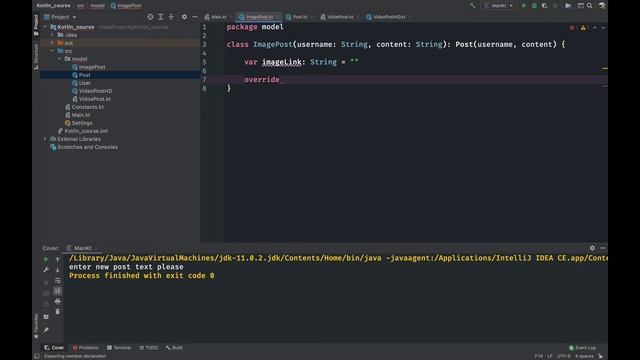
Task: Run MainKt with the green play icon
Action: [x=524, y=6]
